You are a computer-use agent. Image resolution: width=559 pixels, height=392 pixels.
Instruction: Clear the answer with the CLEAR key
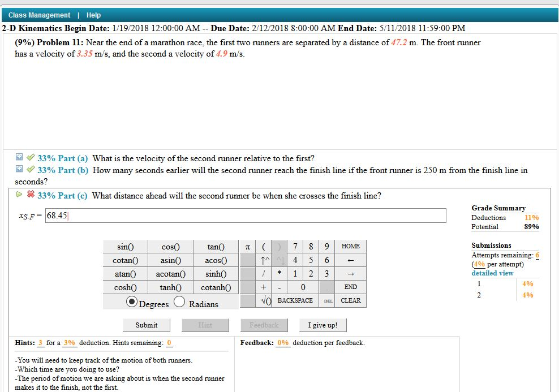[350, 300]
